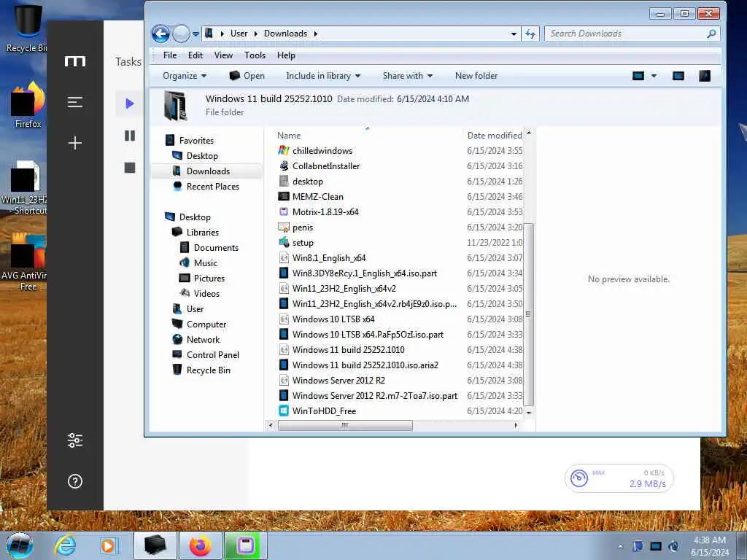The image size is (747, 560).
Task: Select the CollabnetInstaller file icon
Action: (284, 166)
